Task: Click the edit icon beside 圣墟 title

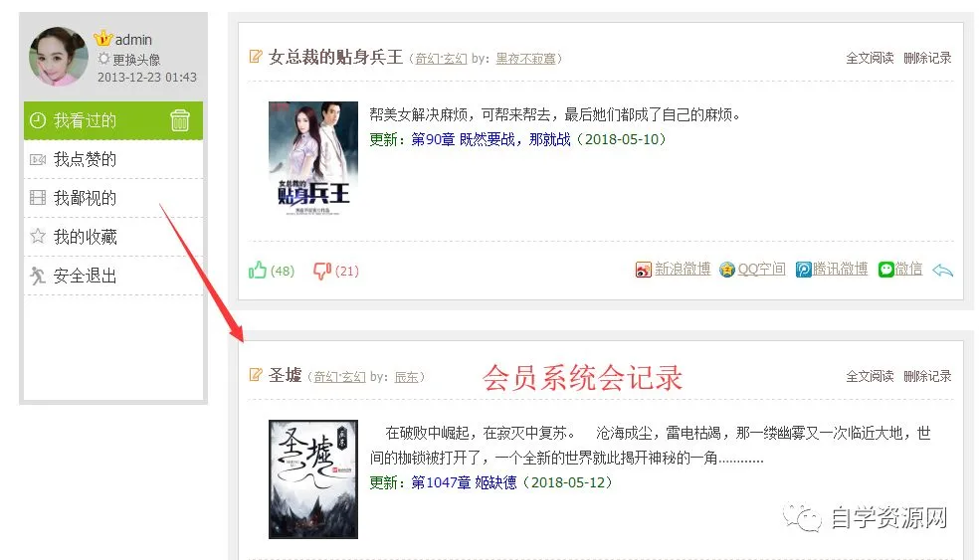Action: click(256, 375)
